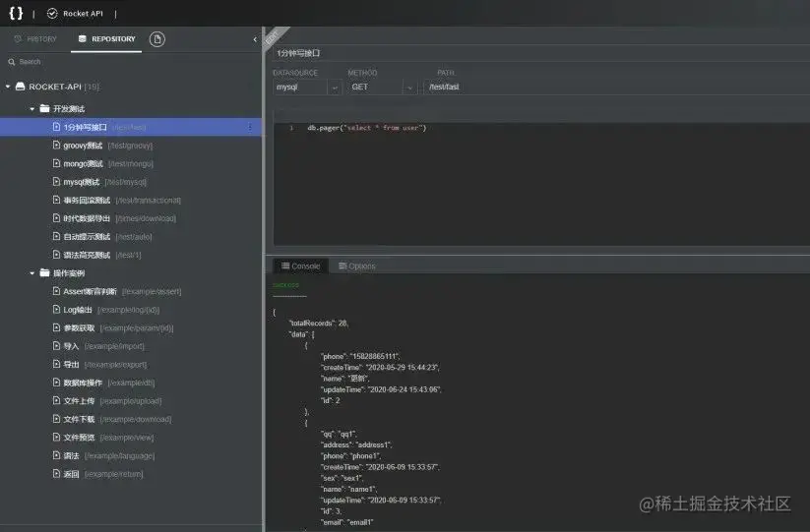Click the curly braces logo icon
Image resolution: width=810 pixels, height=532 pixels.
(16, 14)
